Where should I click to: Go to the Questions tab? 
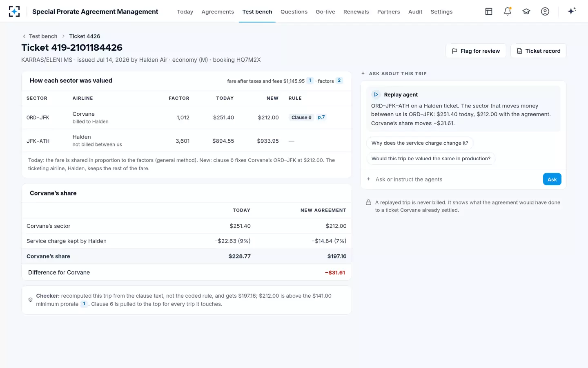click(x=294, y=12)
